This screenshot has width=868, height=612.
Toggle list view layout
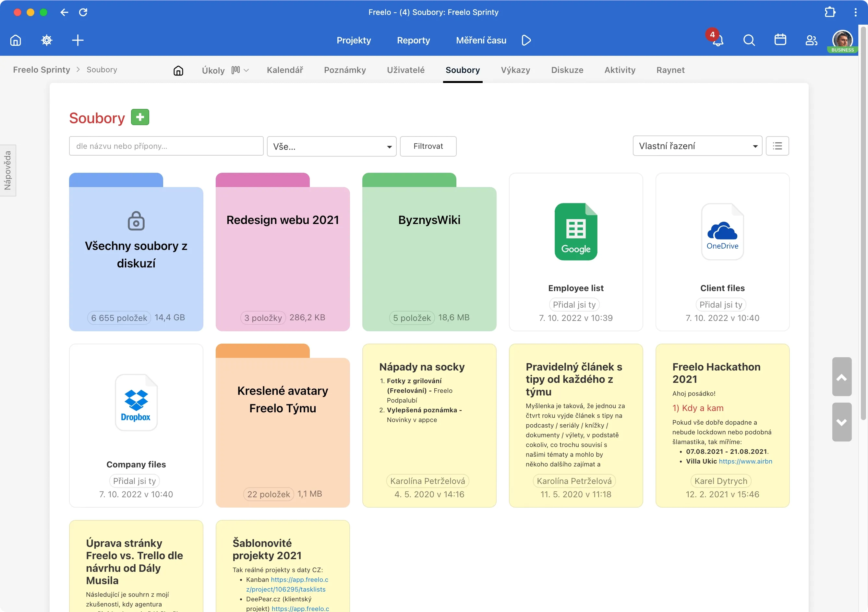coord(777,146)
